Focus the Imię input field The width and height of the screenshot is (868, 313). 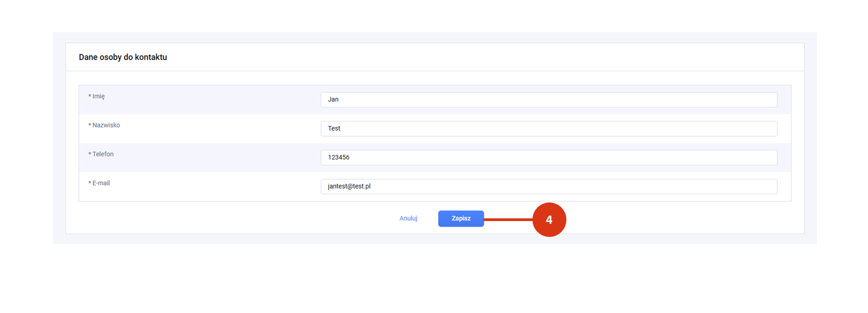(x=549, y=100)
